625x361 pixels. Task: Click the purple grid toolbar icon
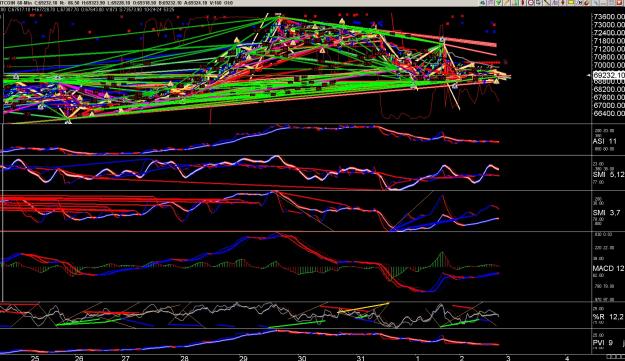pos(491,2)
